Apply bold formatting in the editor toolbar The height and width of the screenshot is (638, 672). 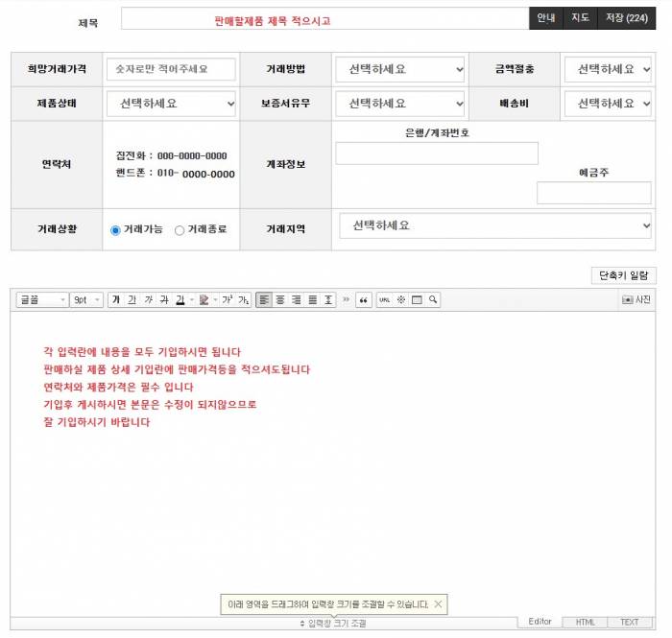116,299
